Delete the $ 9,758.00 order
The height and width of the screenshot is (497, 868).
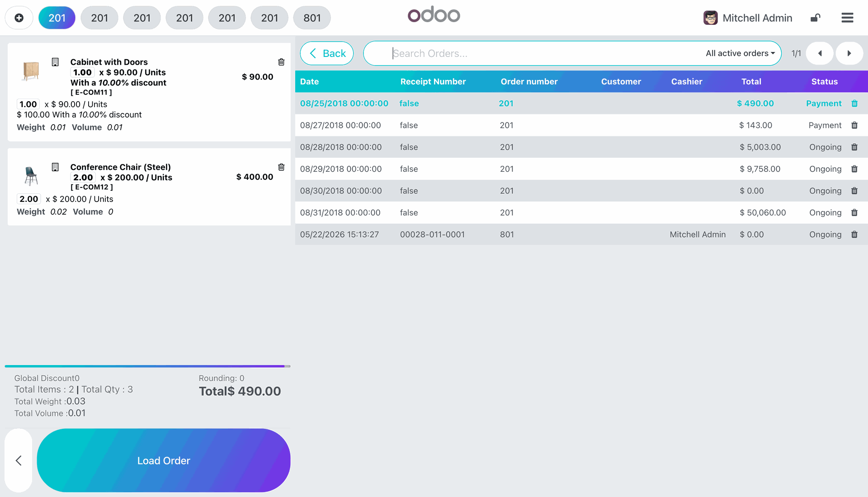point(854,169)
